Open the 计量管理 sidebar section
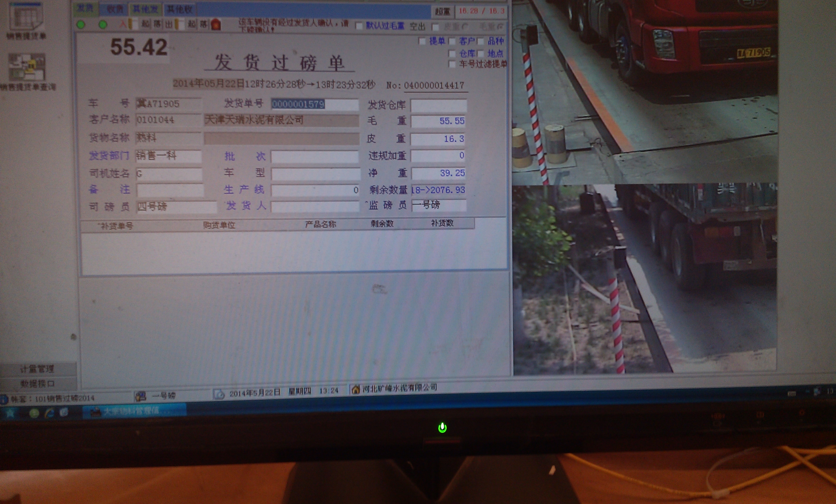The width and height of the screenshot is (836, 504). click(37, 369)
